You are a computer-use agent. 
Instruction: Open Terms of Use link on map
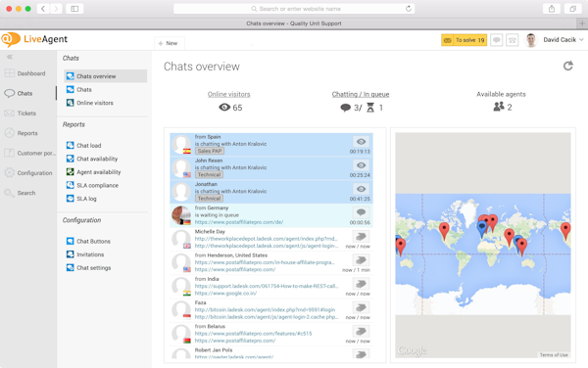[554, 355]
